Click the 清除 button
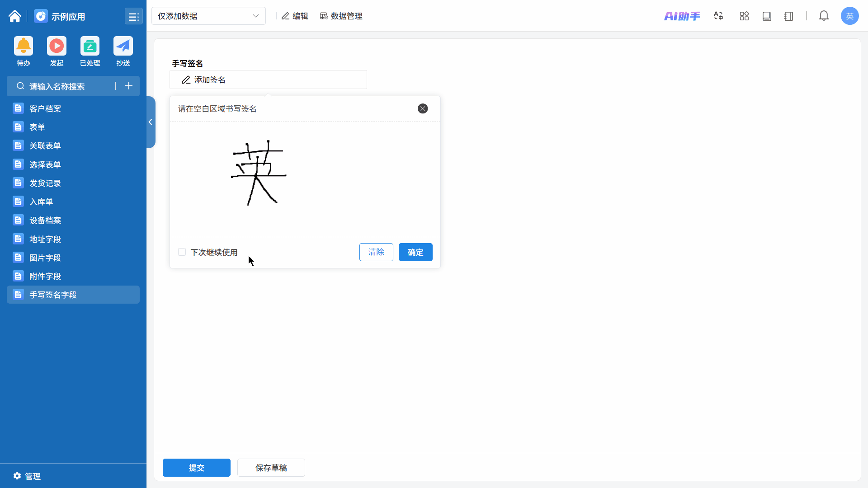 [376, 252]
